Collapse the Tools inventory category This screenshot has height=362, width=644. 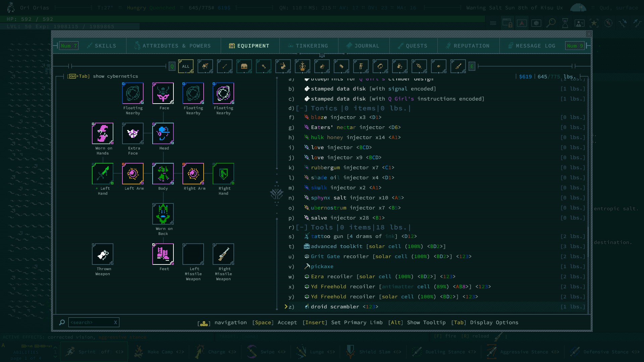(x=302, y=227)
